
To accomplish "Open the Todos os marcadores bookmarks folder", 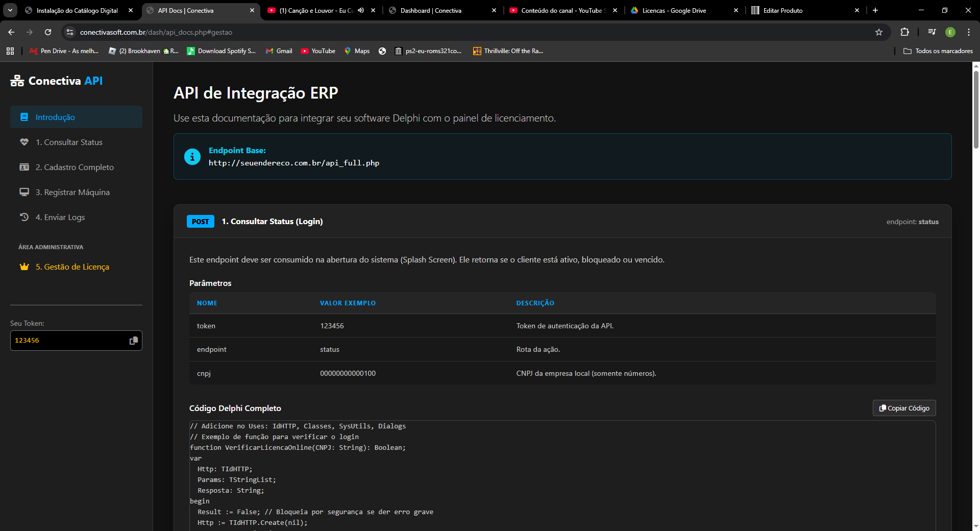I will pos(938,51).
